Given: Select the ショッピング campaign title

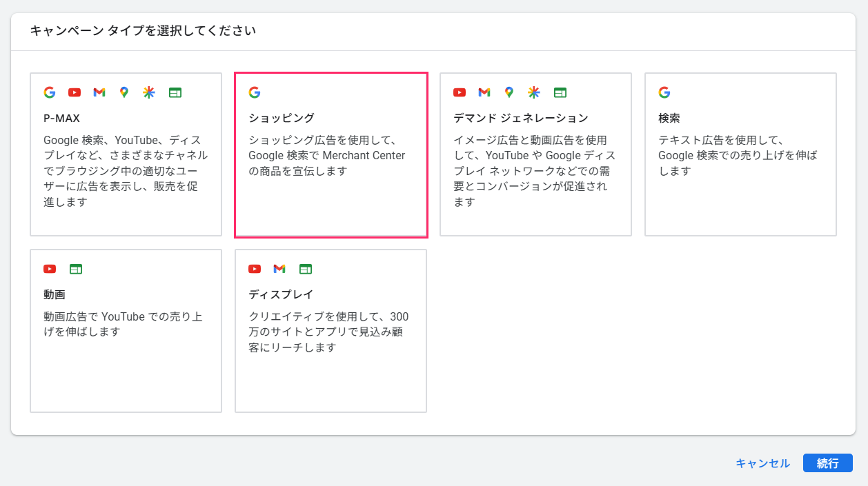Looking at the screenshot, I should tap(282, 119).
